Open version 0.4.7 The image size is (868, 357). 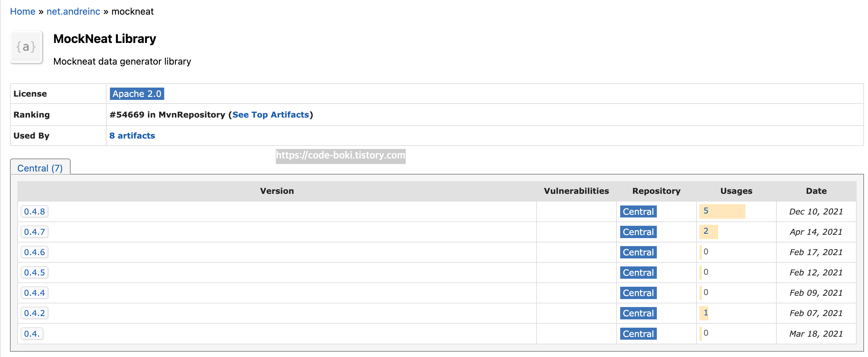click(34, 232)
